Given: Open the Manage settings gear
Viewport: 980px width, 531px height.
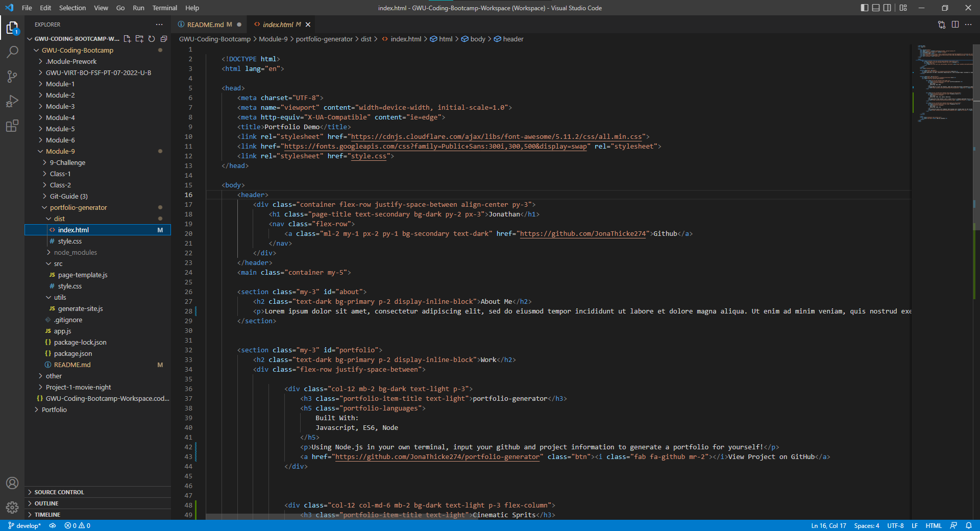Looking at the screenshot, I should tap(12, 508).
